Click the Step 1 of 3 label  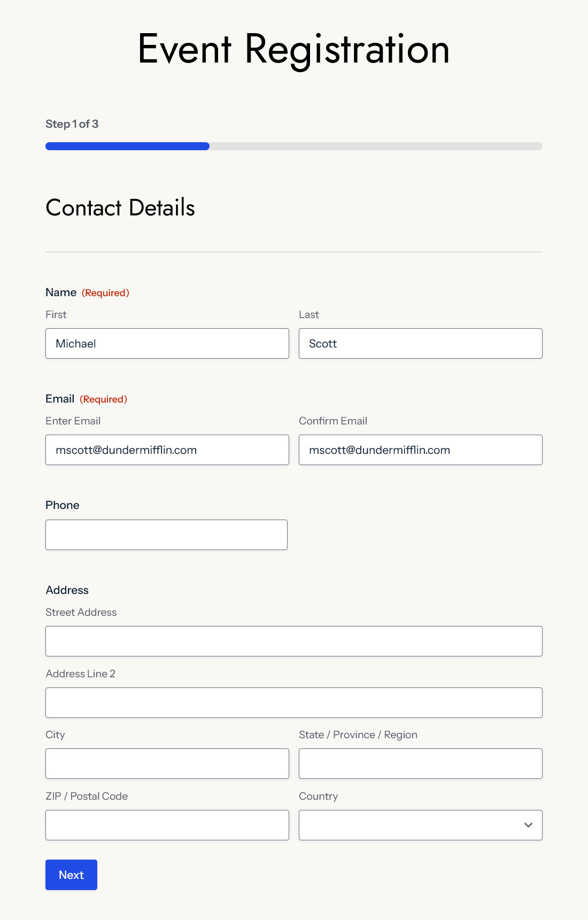click(x=72, y=124)
